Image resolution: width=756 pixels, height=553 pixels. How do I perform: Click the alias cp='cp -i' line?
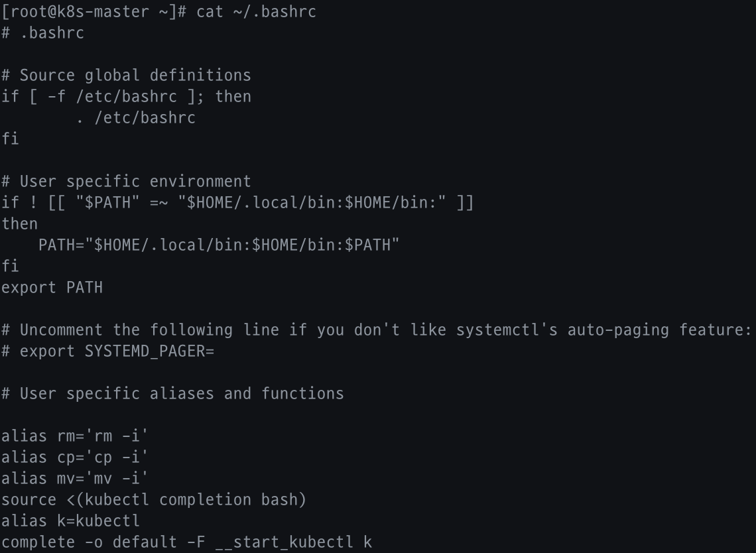[x=74, y=458]
